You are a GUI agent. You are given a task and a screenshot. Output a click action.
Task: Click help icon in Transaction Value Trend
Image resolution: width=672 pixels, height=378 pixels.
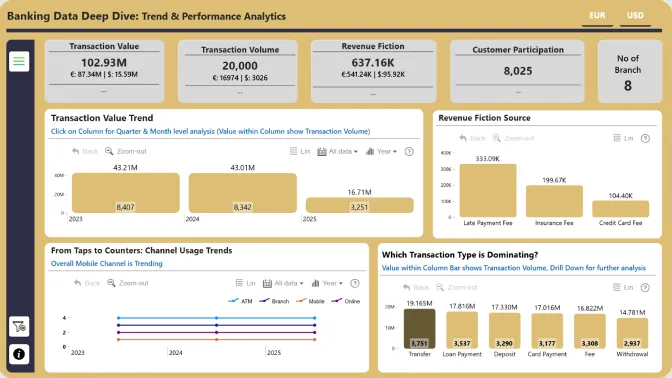tap(409, 151)
